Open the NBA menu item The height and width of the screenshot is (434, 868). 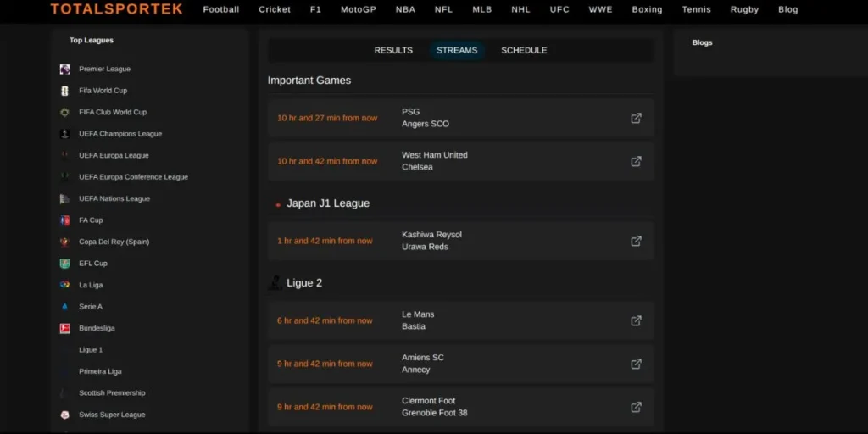pyautogui.click(x=405, y=9)
